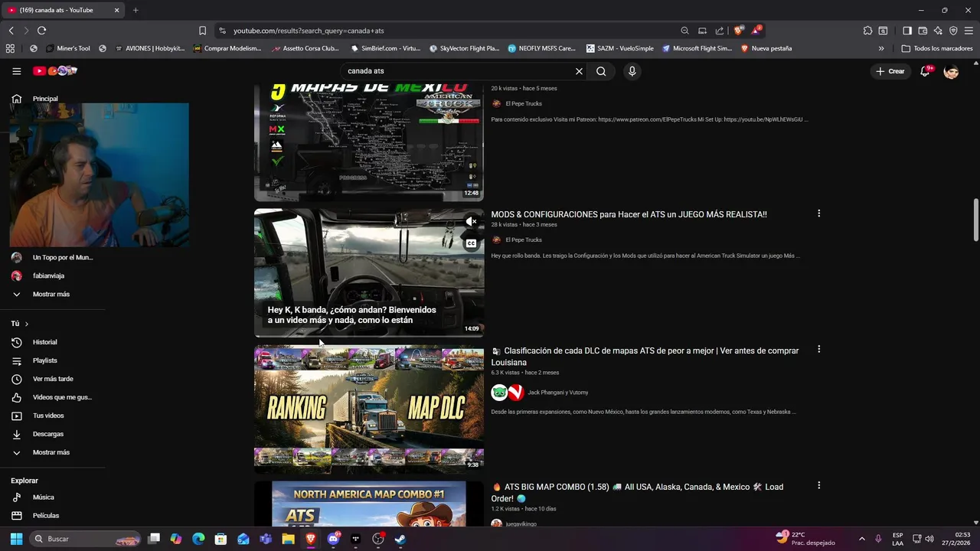Image resolution: width=980 pixels, height=551 pixels.
Task: Open YouTube notifications bell
Action: click(925, 71)
